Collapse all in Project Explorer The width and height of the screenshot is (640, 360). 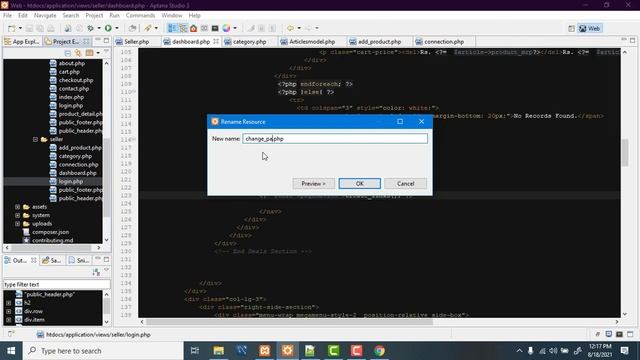(68, 53)
